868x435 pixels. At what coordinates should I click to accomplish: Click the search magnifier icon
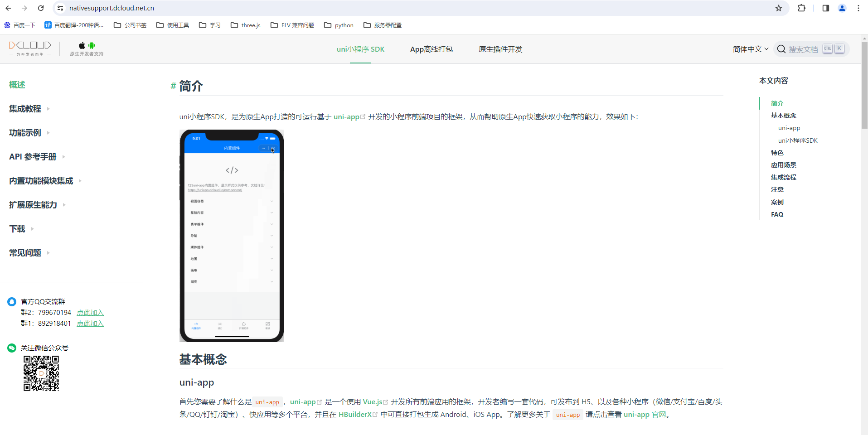(x=781, y=49)
